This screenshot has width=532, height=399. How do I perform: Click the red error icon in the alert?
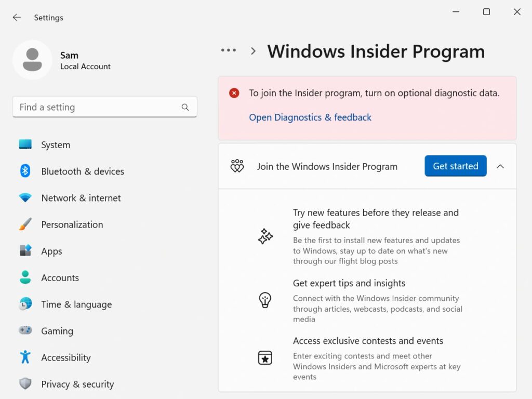click(x=234, y=92)
